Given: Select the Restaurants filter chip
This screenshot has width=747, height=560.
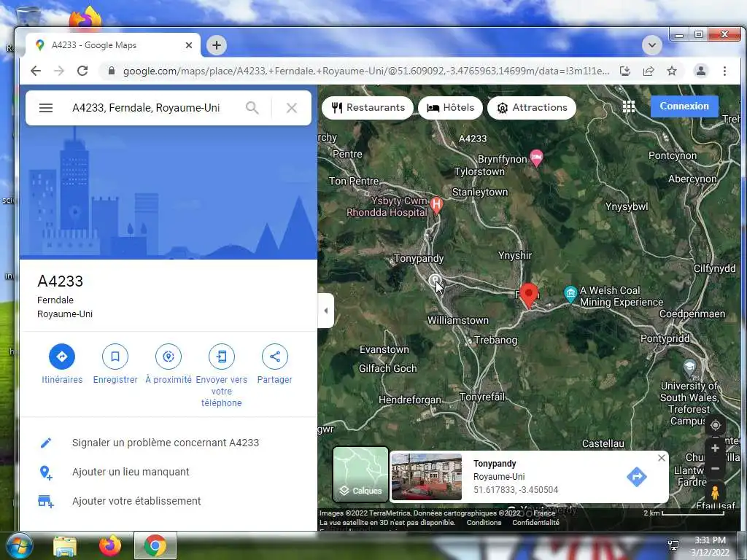Looking at the screenshot, I should tap(368, 108).
